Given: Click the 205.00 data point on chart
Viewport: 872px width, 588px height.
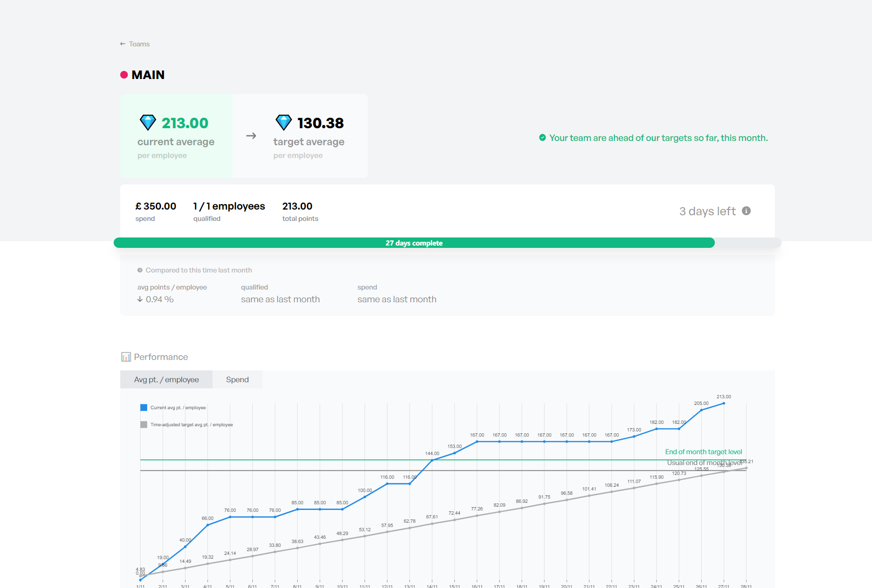Looking at the screenshot, I should (701, 410).
